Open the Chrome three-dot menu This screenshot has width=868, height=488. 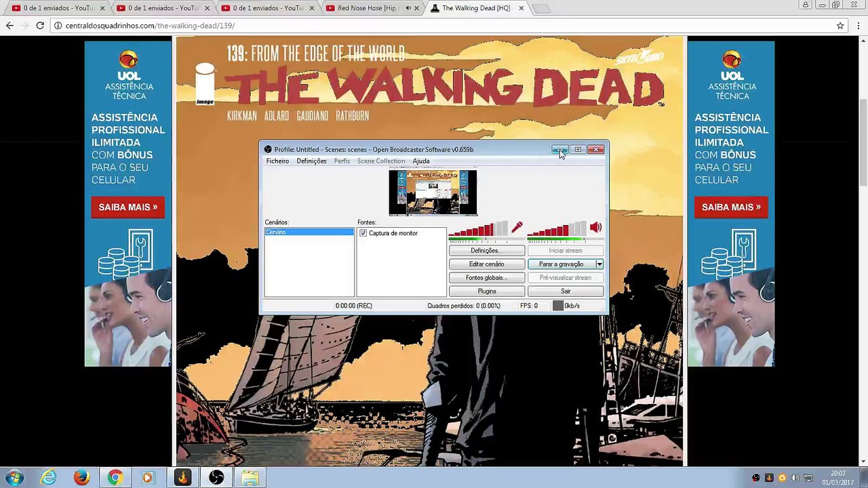pos(859,25)
